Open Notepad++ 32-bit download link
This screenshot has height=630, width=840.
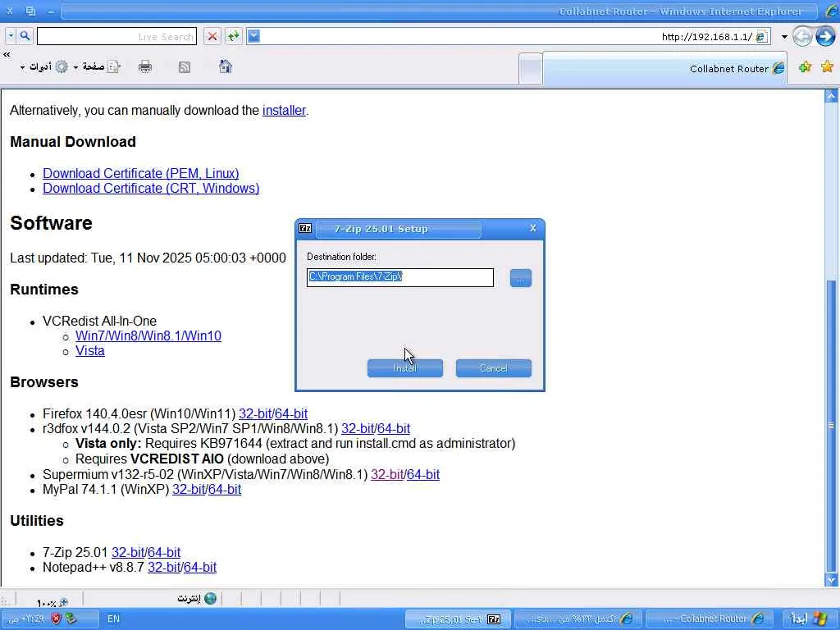[x=164, y=568]
